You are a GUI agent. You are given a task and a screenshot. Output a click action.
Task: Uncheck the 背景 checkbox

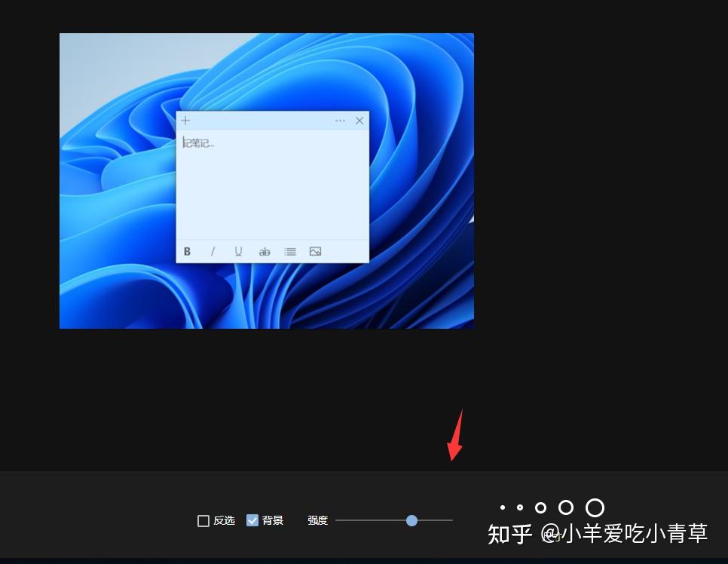tap(252, 520)
